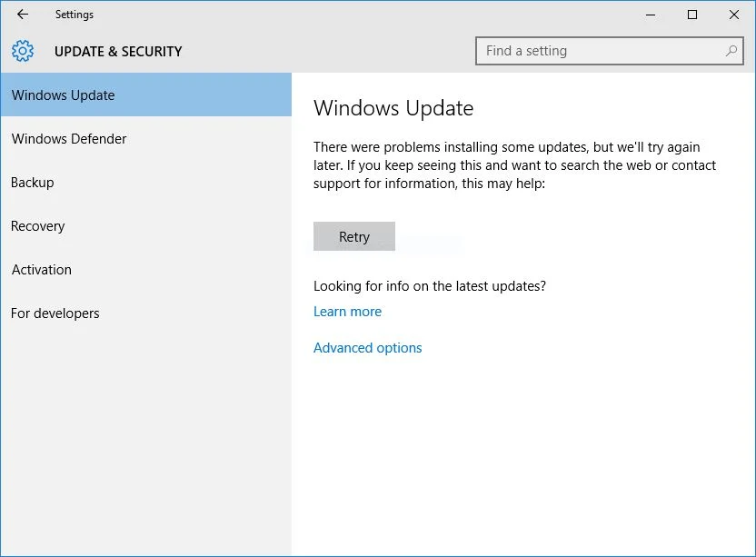Open Advanced options link
This screenshot has height=557, width=756.
click(x=367, y=348)
